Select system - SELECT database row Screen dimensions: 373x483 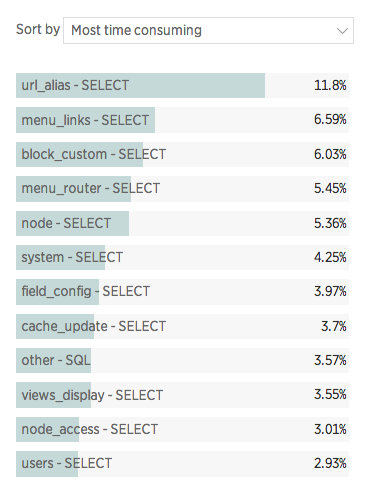click(x=182, y=258)
